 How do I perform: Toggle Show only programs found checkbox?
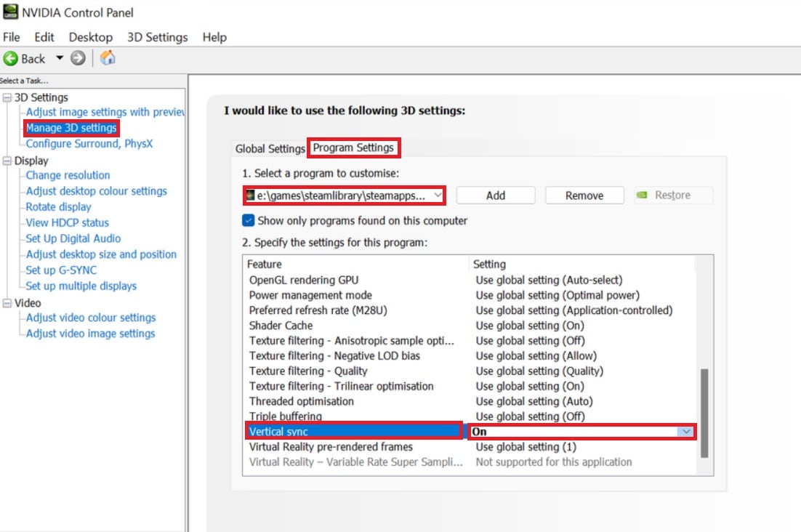249,220
